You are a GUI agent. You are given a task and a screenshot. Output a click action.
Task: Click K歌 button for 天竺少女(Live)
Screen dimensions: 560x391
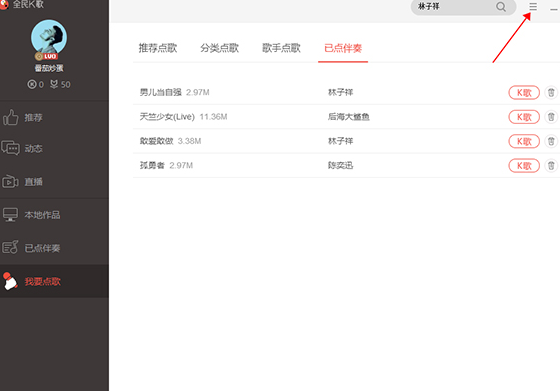pyautogui.click(x=524, y=117)
